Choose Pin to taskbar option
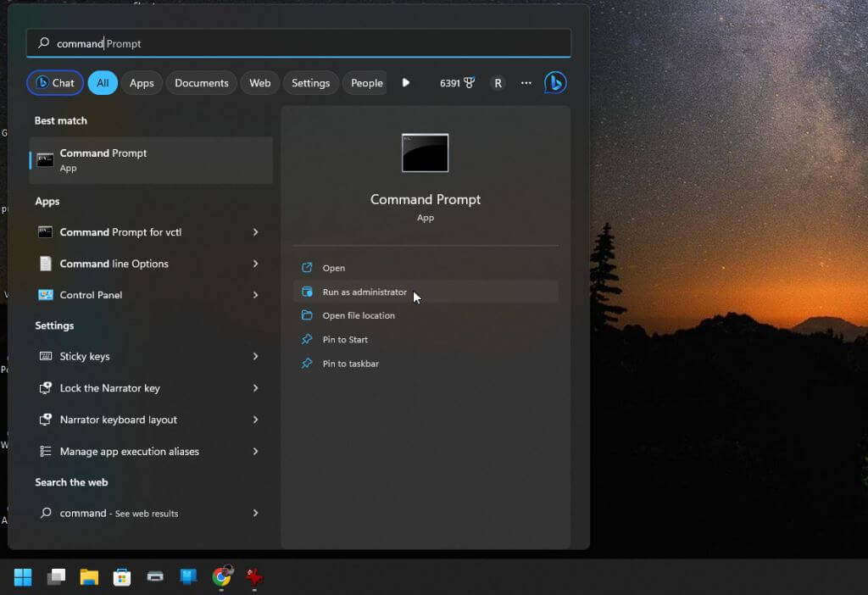Screen dimensions: 868x595 click(x=350, y=364)
